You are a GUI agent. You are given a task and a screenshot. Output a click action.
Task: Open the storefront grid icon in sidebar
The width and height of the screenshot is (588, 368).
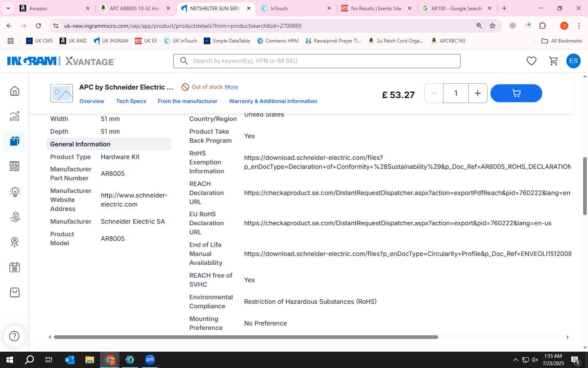(x=15, y=166)
